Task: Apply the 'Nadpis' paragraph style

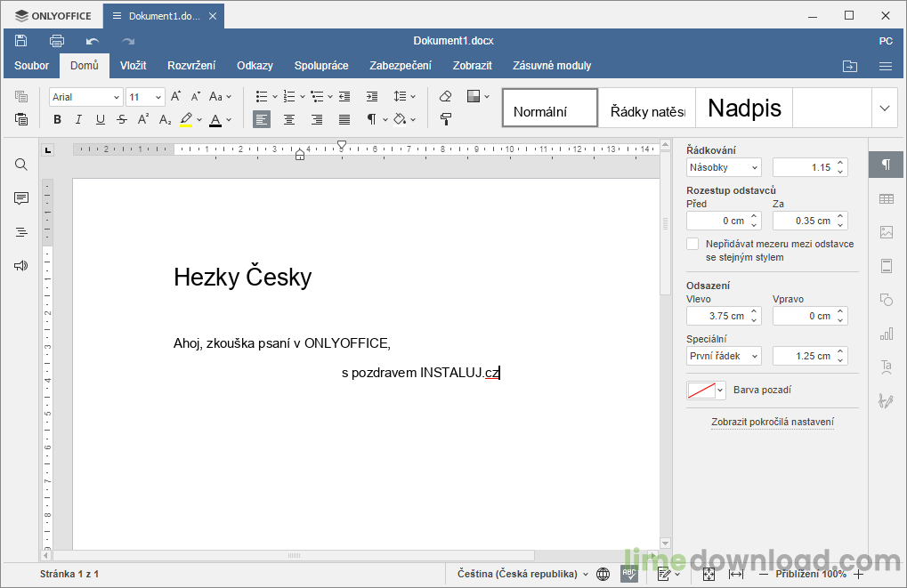Action: pos(744,108)
